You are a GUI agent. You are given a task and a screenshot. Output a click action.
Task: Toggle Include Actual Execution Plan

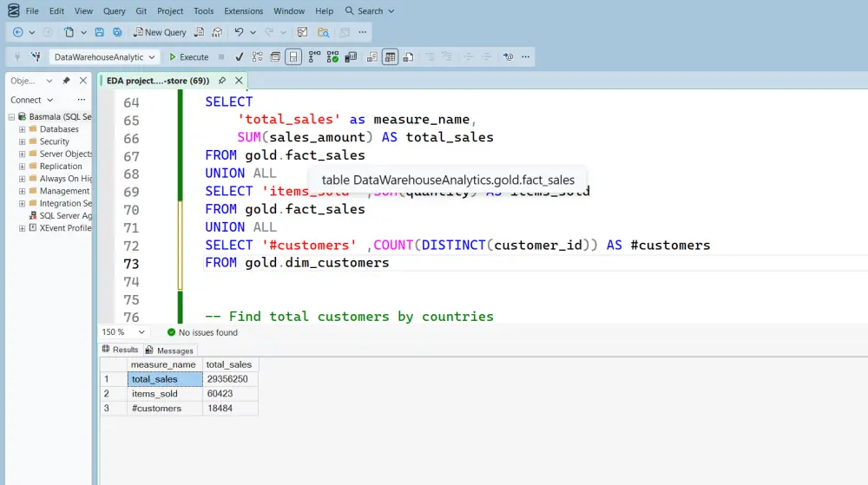pos(314,57)
